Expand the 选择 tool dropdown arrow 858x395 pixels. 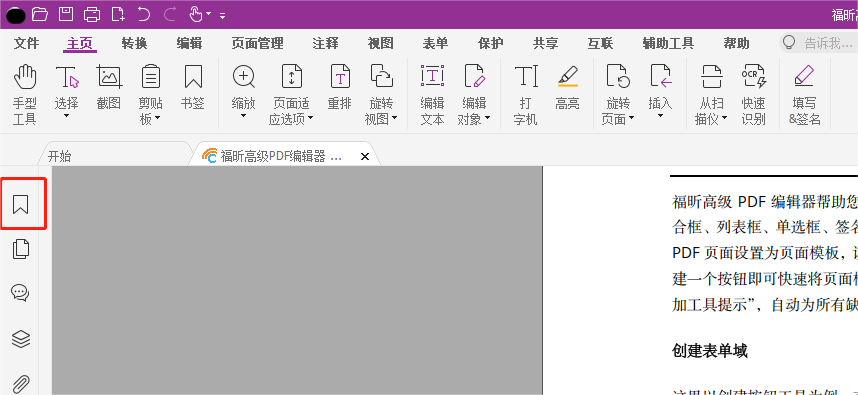[67, 115]
